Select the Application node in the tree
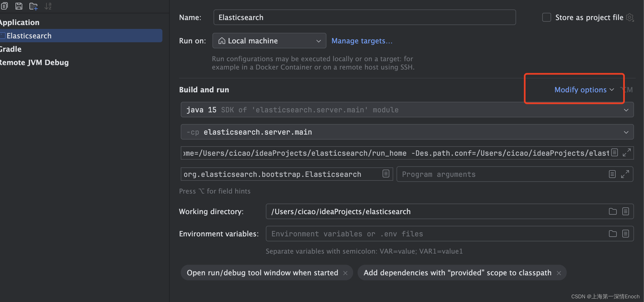Image resolution: width=644 pixels, height=302 pixels. coord(19,22)
